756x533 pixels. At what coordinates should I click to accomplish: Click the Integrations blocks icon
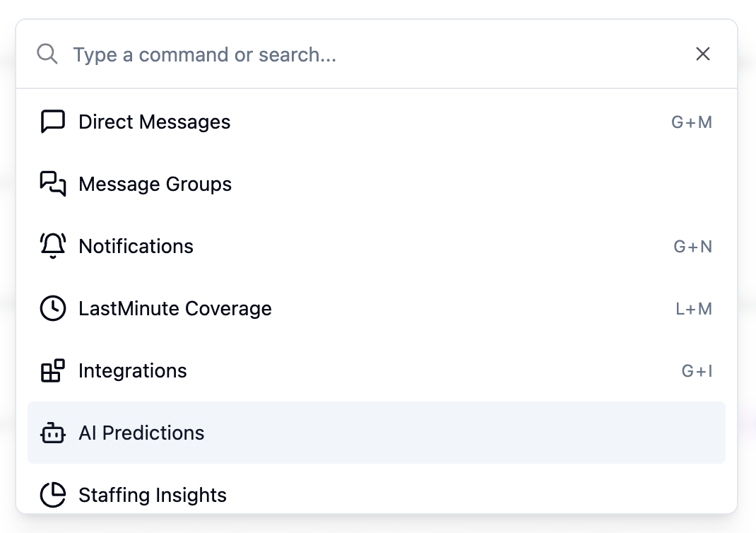tap(52, 370)
